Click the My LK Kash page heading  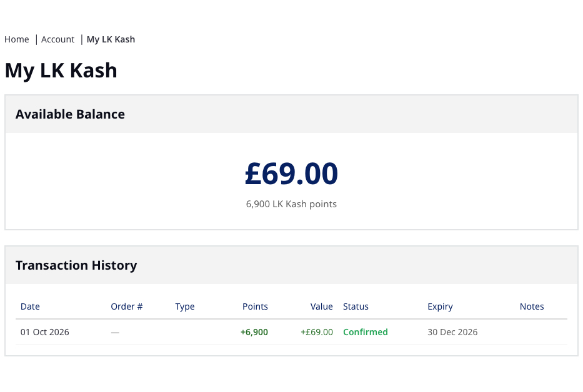[x=61, y=71]
